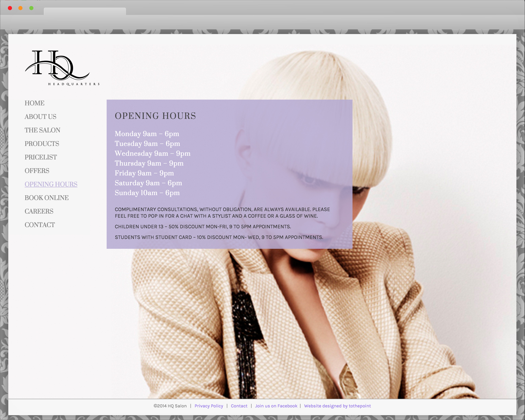Click the red close window button
Screen dimensions: 525x420
[10, 8]
